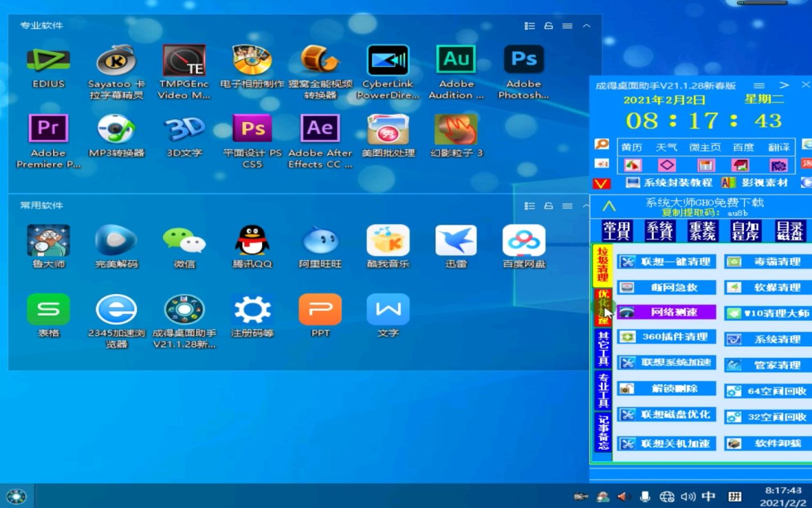This screenshot has width=812, height=508.
Task: Click 软件卸载 button
Action: (x=768, y=444)
